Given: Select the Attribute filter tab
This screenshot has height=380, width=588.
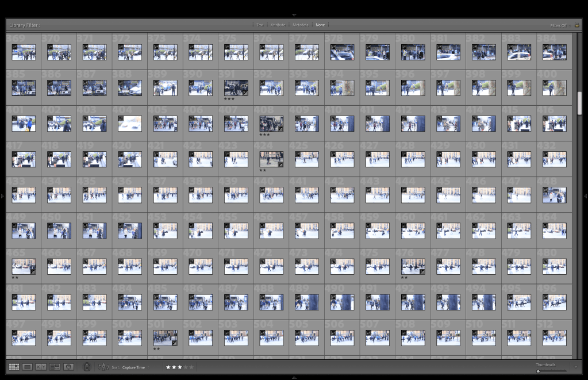Looking at the screenshot, I should pos(278,25).
